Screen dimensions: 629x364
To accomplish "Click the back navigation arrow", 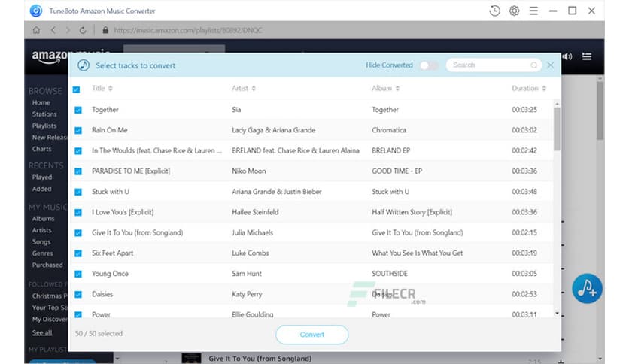I will point(53,30).
